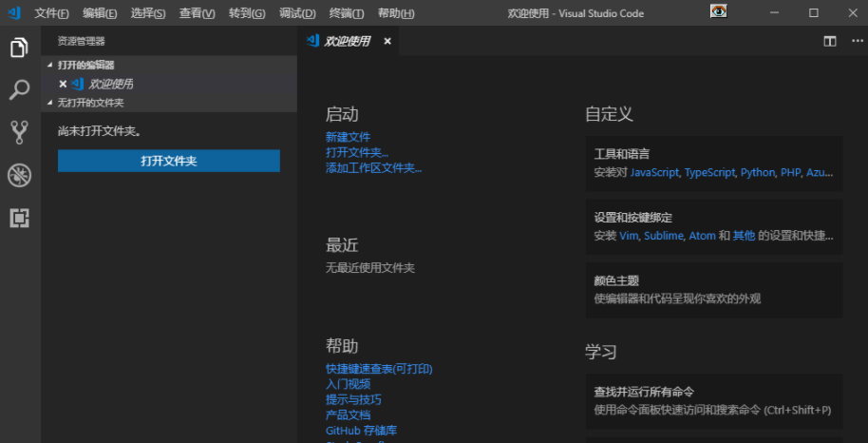Screen dimensions: 868x443
Task: Select the 欢迎使用 editor tab
Action: (348, 41)
